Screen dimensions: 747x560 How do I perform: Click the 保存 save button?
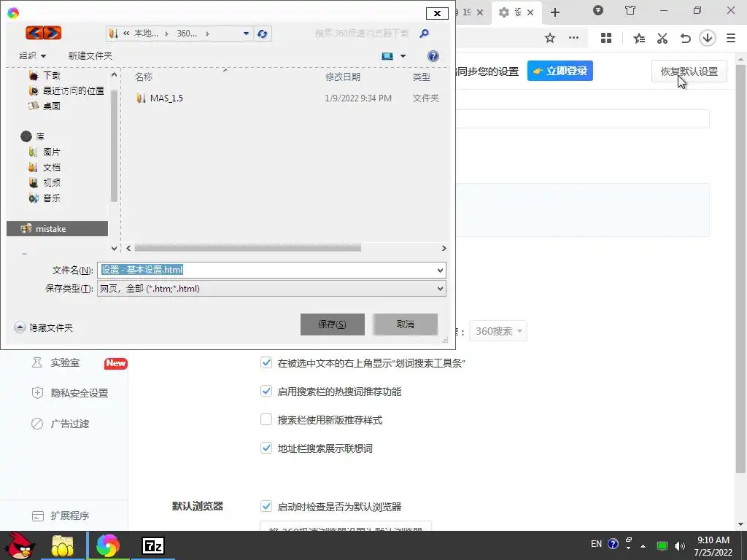333,324
